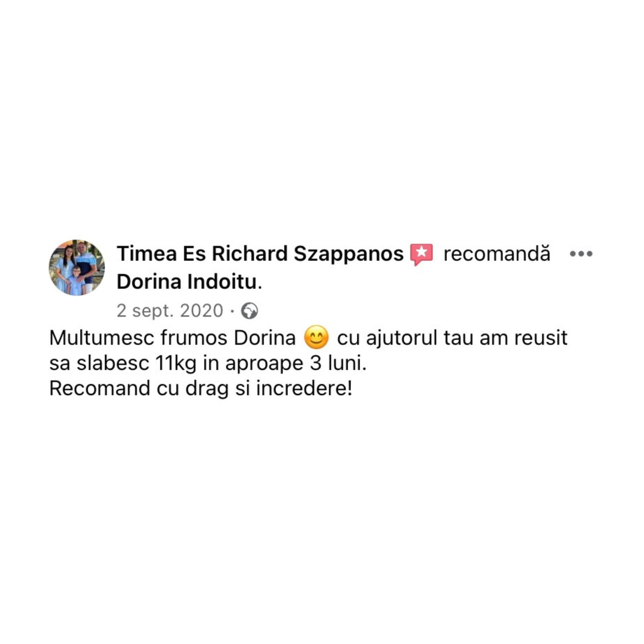
Task: Click the text Multumesc frumos Dorina
Action: pos(172,338)
